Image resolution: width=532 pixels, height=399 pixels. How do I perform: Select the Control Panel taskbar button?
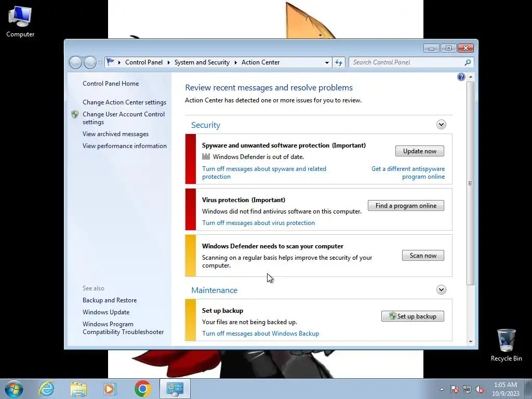coord(175,389)
